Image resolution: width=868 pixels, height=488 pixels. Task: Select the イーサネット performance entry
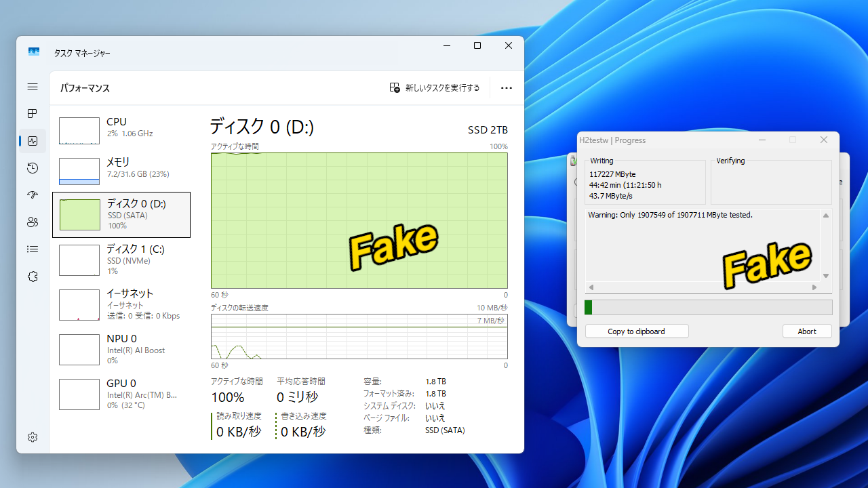(121, 304)
